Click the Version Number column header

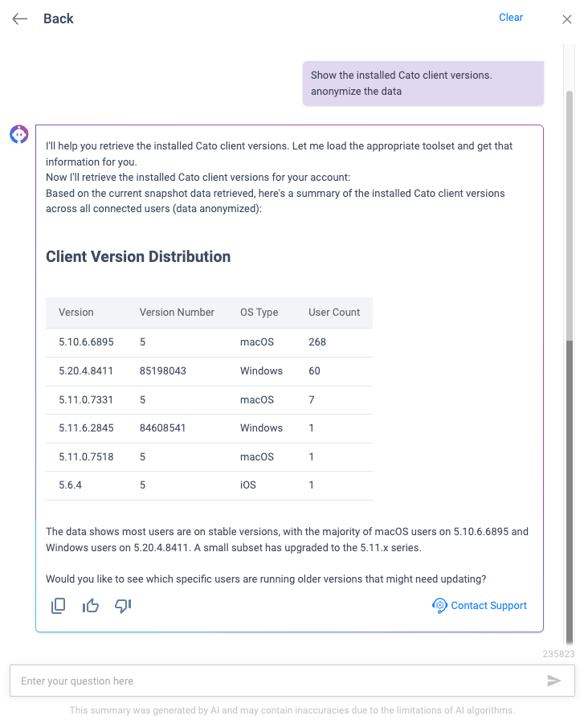[177, 313]
